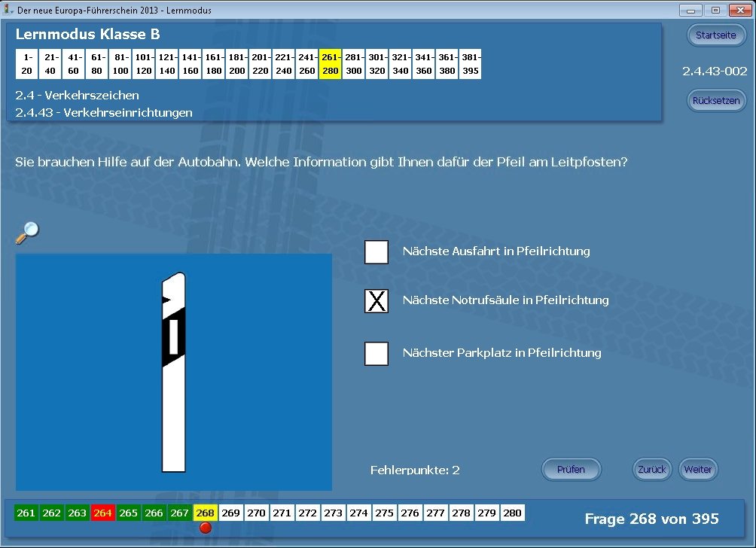The width and height of the screenshot is (756, 548).
Task: Tick 'Nächster Parkplatz in Pfeilrichtung' checkbox
Action: click(376, 353)
